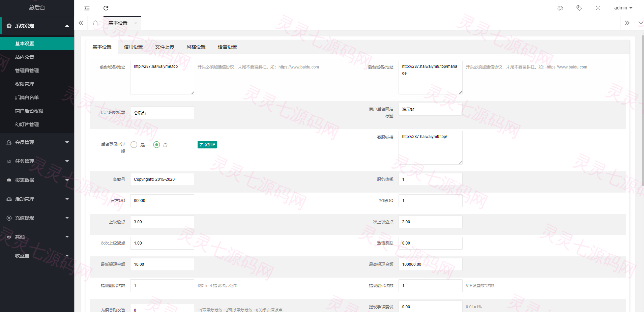Viewport: 644px width, 312px height.
Task: Click the 服务热线 input field
Action: [x=431, y=179]
